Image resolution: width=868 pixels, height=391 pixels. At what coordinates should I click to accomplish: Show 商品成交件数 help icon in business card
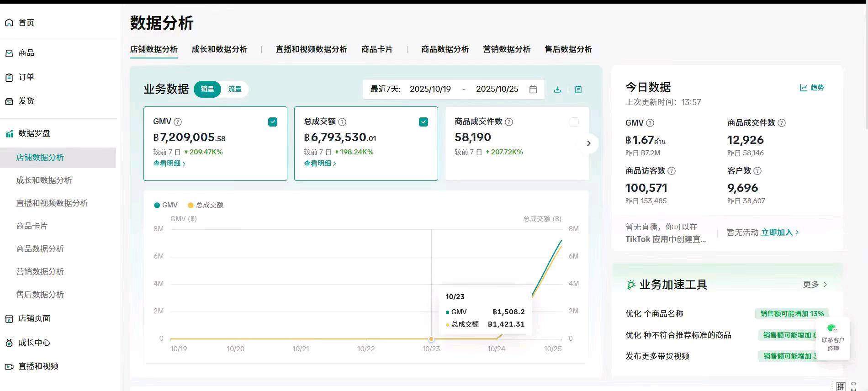pos(509,122)
